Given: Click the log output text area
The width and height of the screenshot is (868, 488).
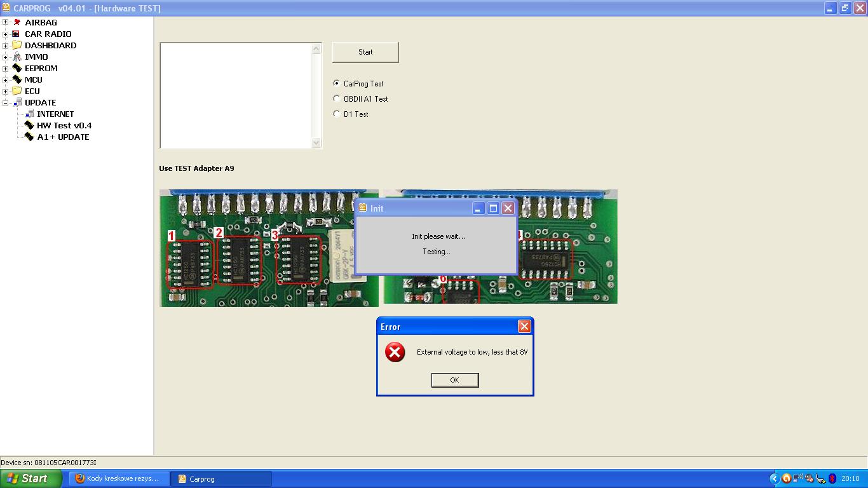Looking at the screenshot, I should pos(236,95).
